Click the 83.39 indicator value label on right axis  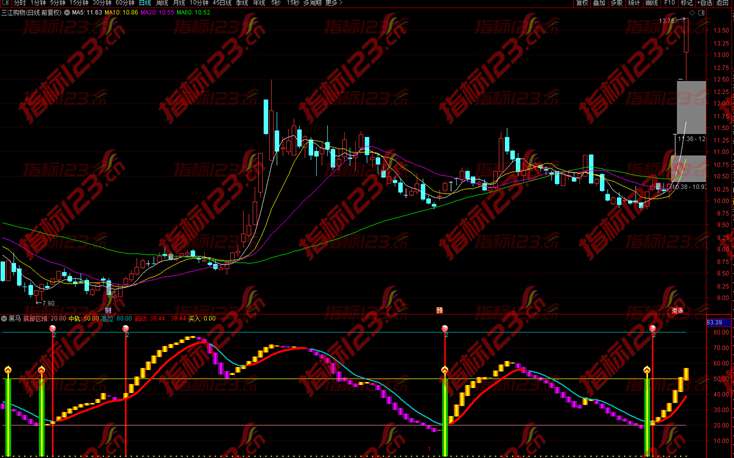tap(714, 322)
